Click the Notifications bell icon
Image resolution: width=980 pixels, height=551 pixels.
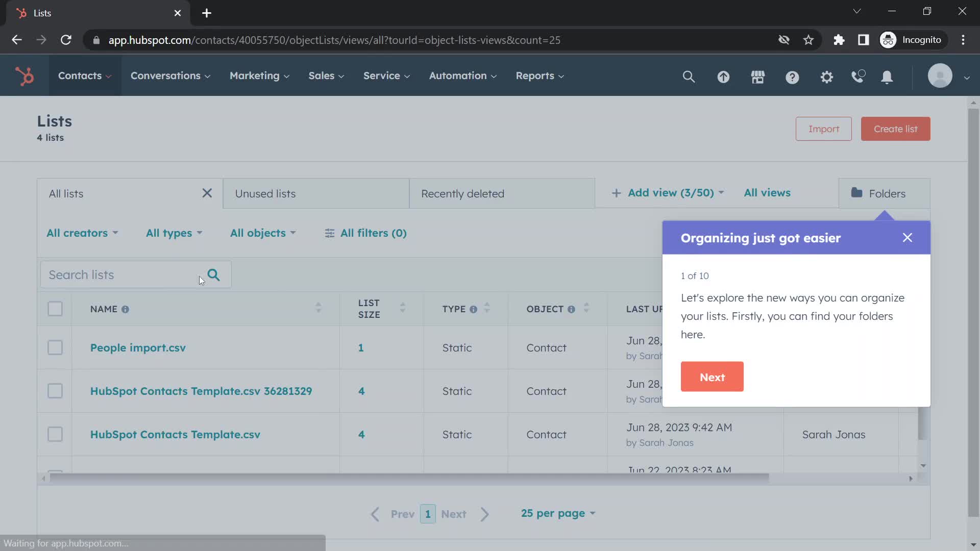tap(888, 77)
